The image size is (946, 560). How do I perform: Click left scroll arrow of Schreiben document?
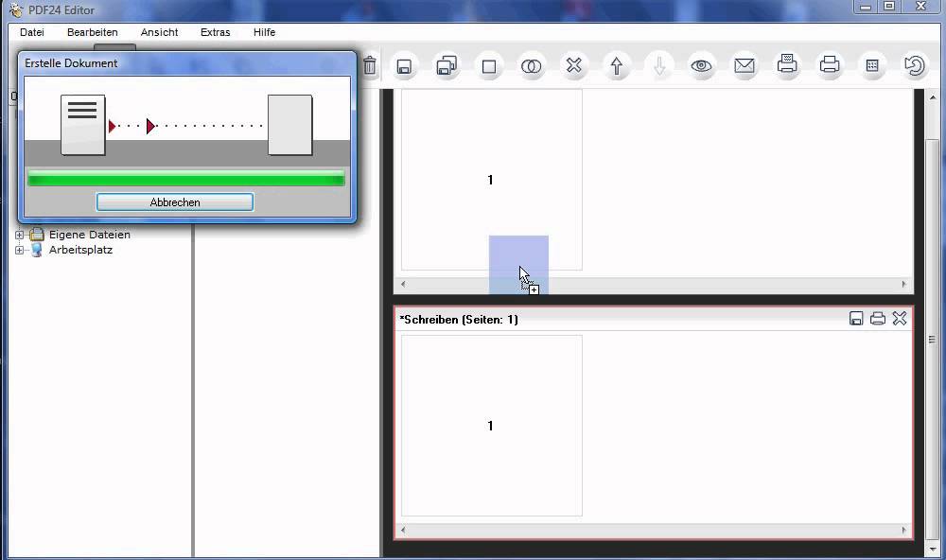coord(403,530)
